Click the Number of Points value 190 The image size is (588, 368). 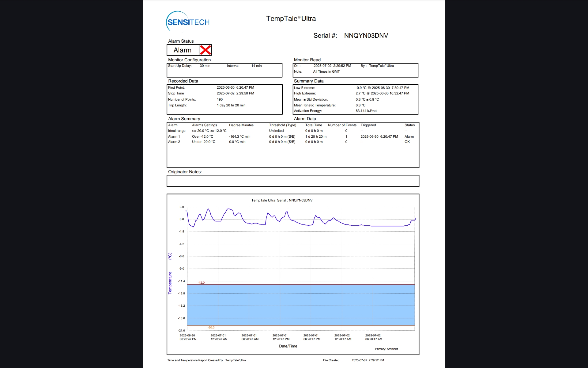220,99
